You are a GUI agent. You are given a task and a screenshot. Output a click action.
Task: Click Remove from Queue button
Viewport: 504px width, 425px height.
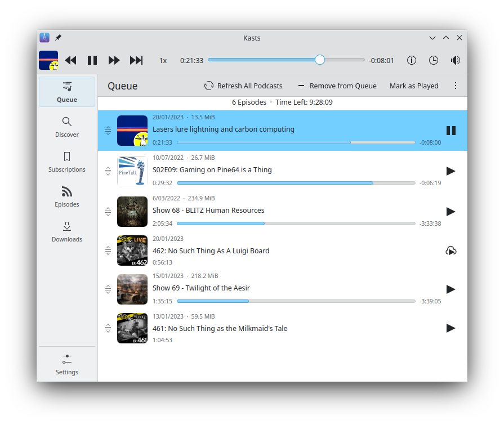pos(337,86)
